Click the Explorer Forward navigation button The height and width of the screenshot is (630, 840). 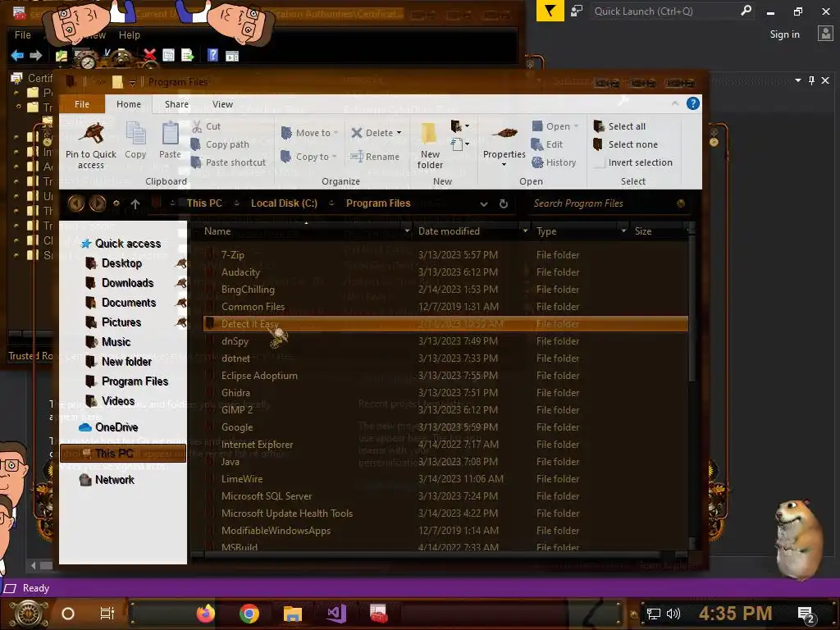pos(98,203)
